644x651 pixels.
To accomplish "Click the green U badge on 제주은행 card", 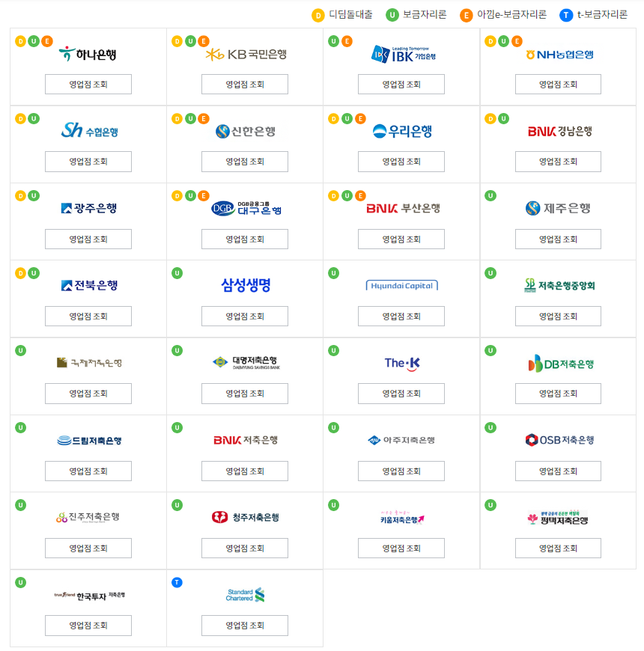I will [x=490, y=195].
